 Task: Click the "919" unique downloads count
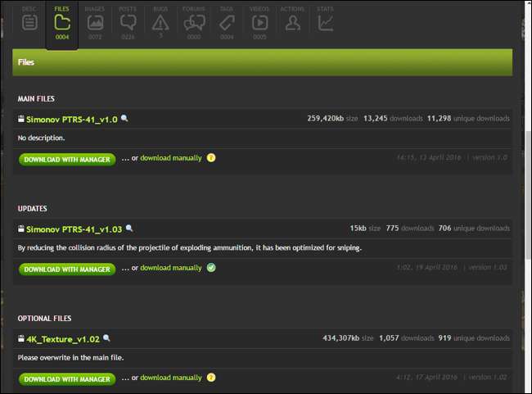[x=444, y=338]
